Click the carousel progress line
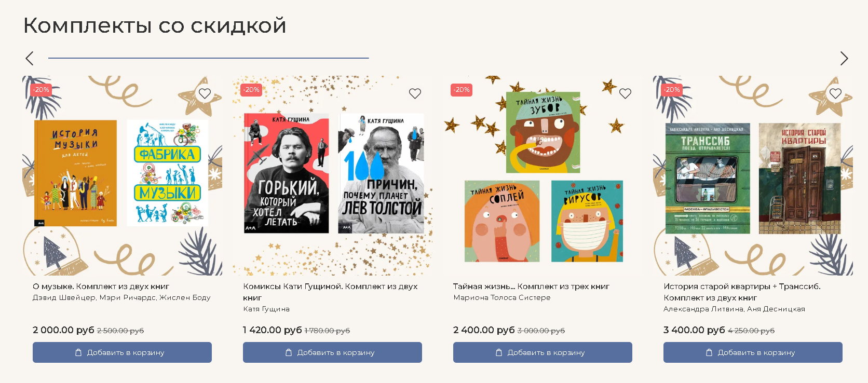This screenshot has height=383, width=868. (209, 58)
